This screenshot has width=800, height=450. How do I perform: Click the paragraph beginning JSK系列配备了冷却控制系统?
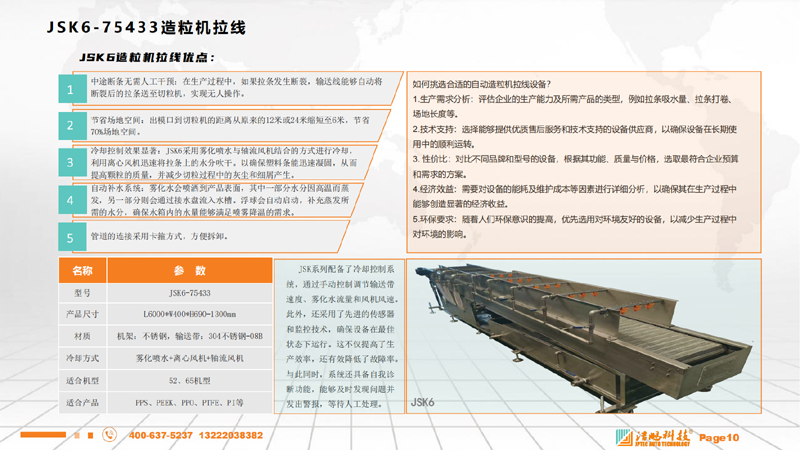point(340,336)
